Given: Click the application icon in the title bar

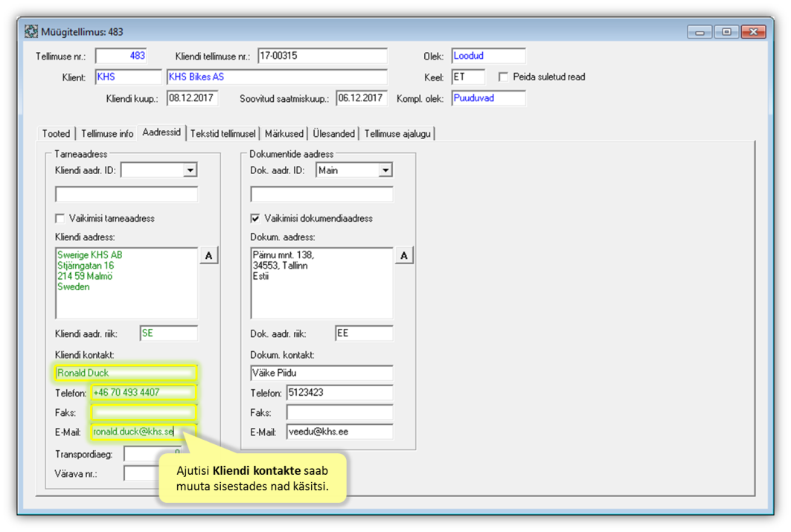Looking at the screenshot, I should pyautogui.click(x=31, y=32).
